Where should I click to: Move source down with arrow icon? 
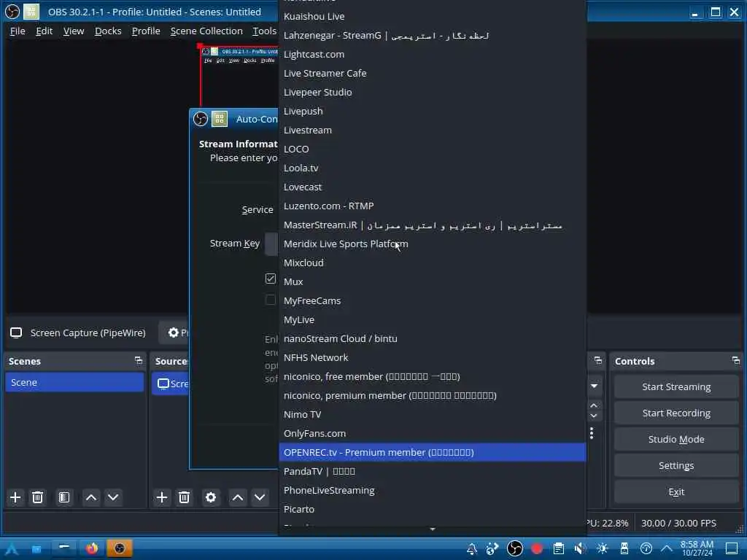(260, 497)
